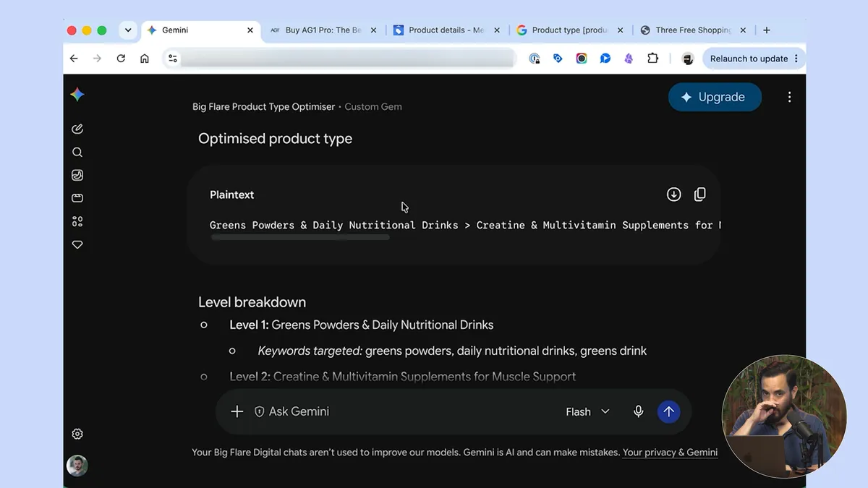Go to the browser home page
The width and height of the screenshot is (868, 488).
click(x=145, y=59)
